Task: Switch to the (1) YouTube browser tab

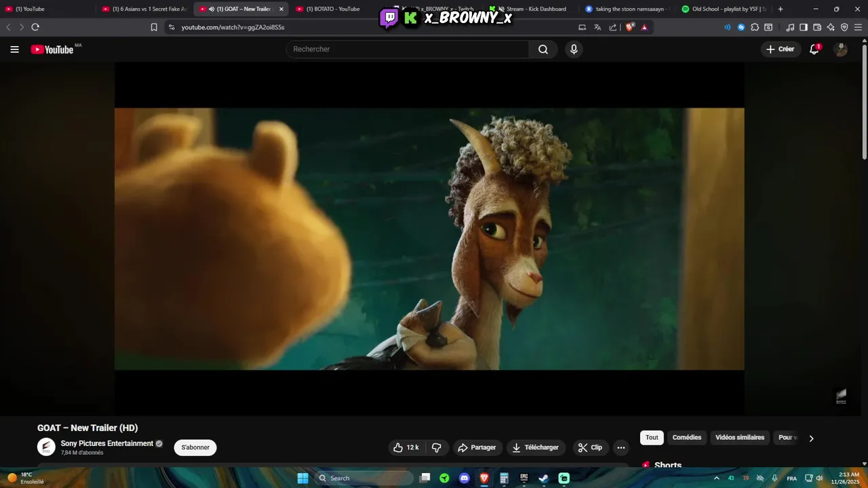Action: point(47,9)
